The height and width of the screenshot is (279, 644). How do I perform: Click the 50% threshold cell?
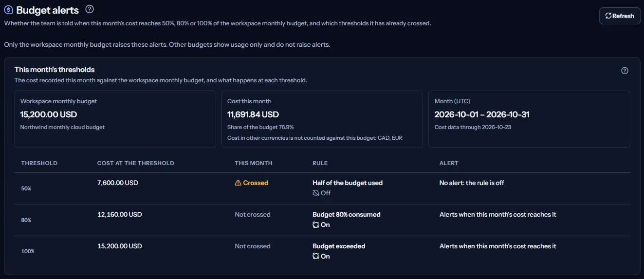[26, 188]
